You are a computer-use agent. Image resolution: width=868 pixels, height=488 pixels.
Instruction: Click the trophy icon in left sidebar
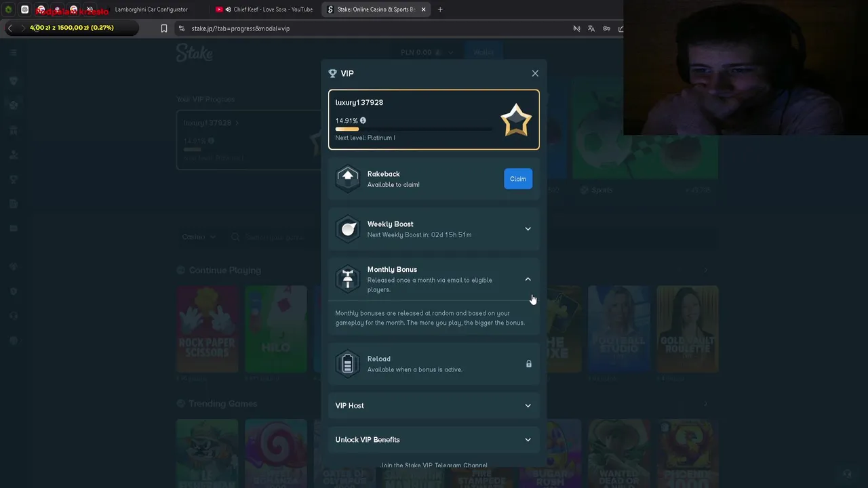(14, 179)
